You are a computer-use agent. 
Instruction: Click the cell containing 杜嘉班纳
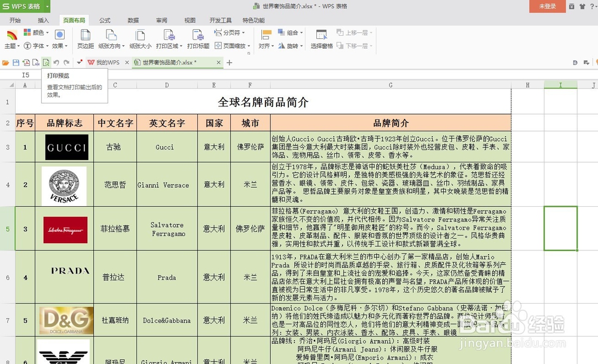coord(115,320)
